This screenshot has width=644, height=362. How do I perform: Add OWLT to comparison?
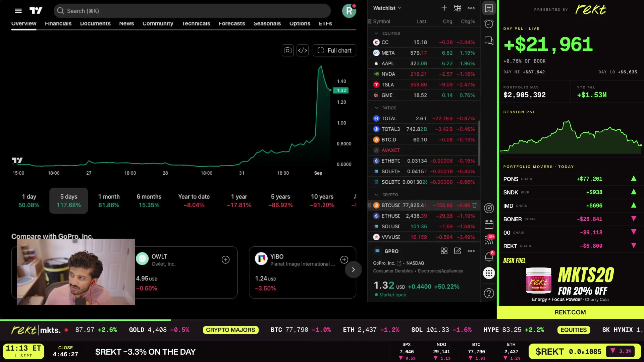coord(226,260)
